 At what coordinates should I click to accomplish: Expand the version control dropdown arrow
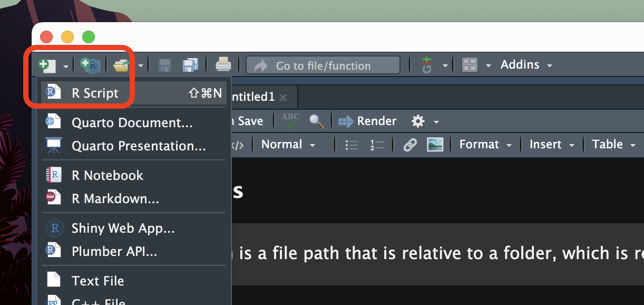[445, 66]
